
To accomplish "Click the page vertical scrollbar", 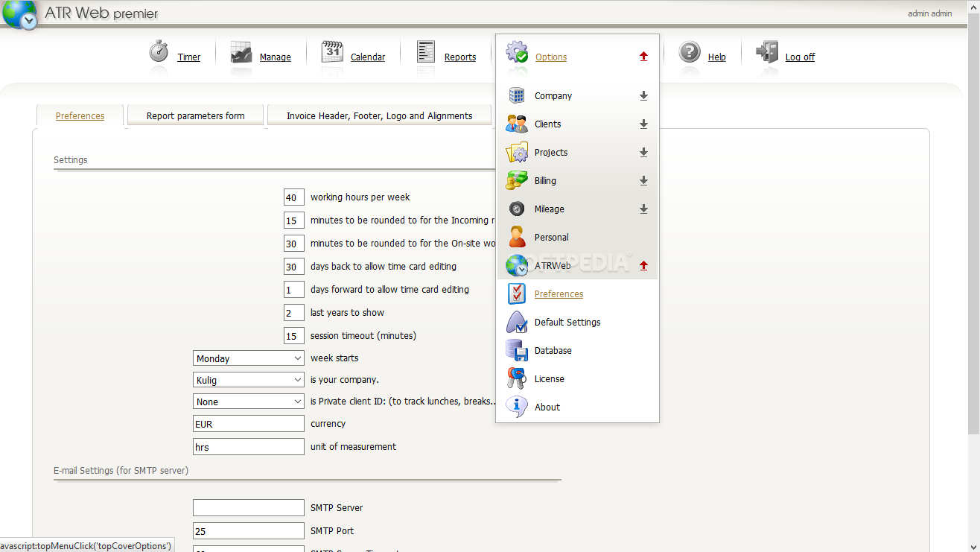I will (973, 223).
